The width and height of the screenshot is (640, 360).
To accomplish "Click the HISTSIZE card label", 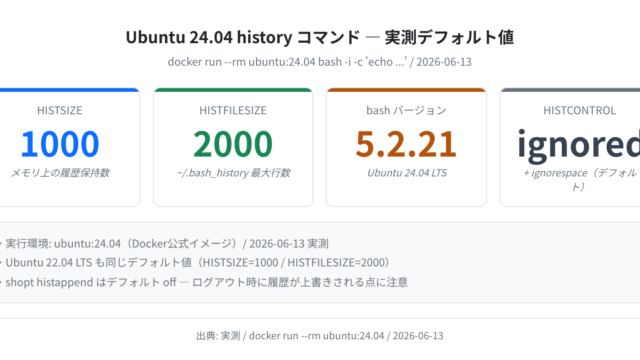I will pyautogui.click(x=60, y=110).
